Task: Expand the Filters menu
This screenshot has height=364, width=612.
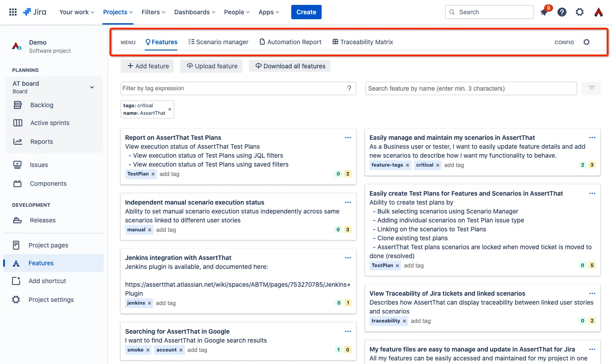Action: pyautogui.click(x=154, y=12)
